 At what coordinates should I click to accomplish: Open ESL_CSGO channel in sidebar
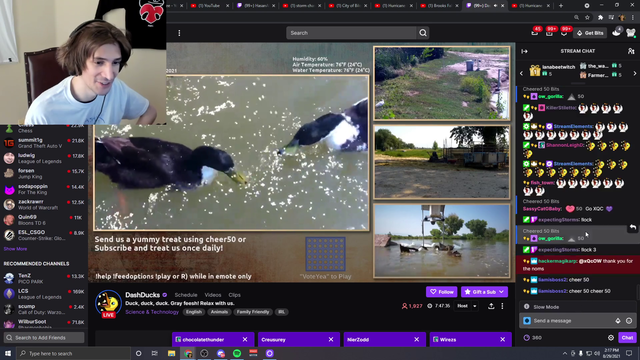pos(44,235)
